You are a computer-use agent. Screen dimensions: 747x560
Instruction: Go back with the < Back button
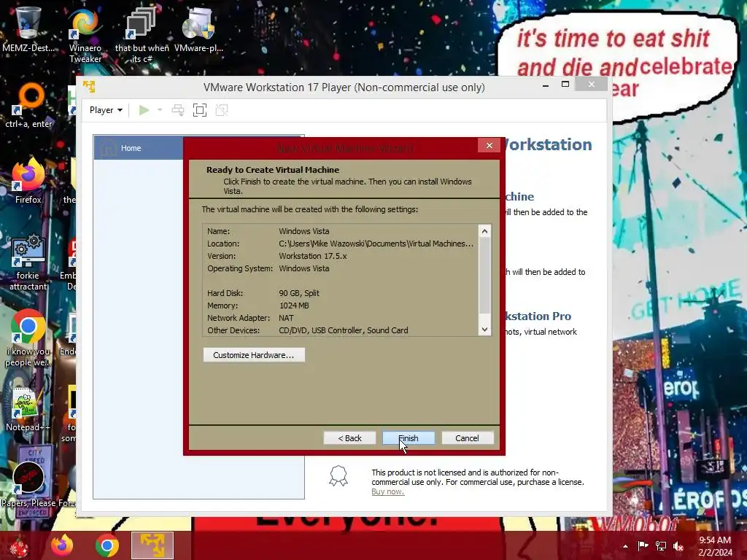[x=349, y=438]
